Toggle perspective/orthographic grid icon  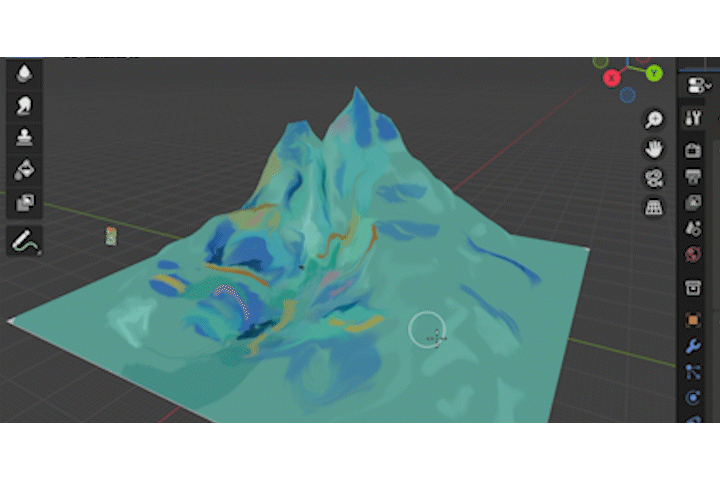[653, 207]
